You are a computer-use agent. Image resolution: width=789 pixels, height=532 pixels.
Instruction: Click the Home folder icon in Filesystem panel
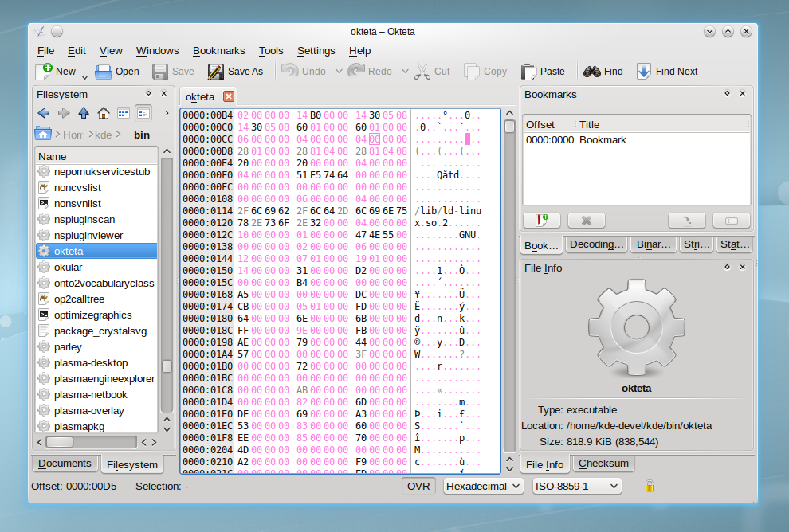pyautogui.click(x=104, y=113)
